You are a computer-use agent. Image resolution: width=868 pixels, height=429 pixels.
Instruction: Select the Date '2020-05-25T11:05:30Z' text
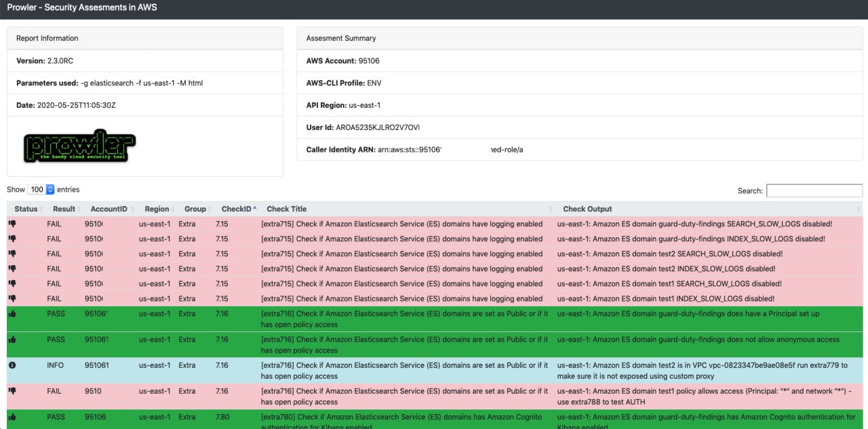[x=77, y=105]
